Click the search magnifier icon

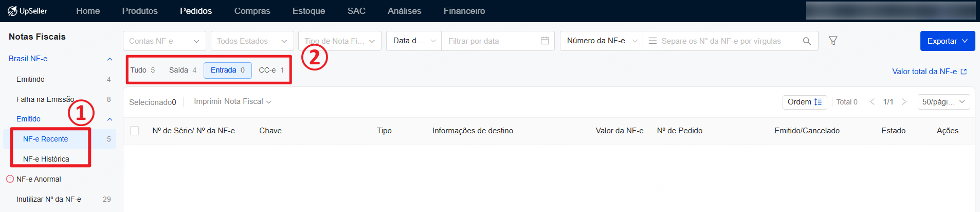pos(807,41)
